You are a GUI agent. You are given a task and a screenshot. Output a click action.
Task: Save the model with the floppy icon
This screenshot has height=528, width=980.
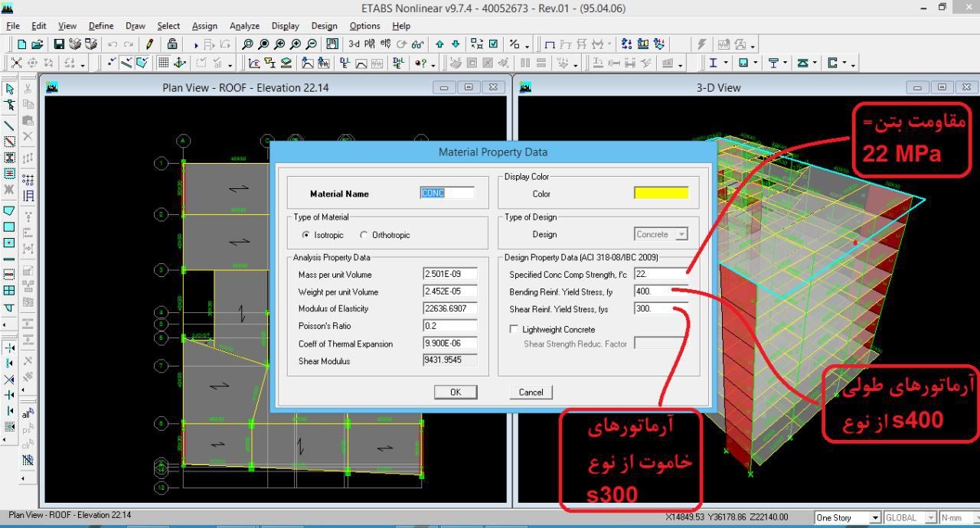tap(59, 44)
